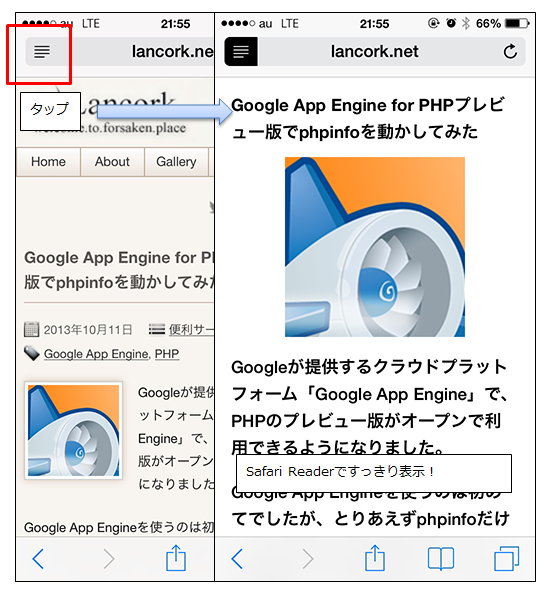Tap the Reader icon in left address bar
This screenshot has width=546, height=592.
click(42, 52)
